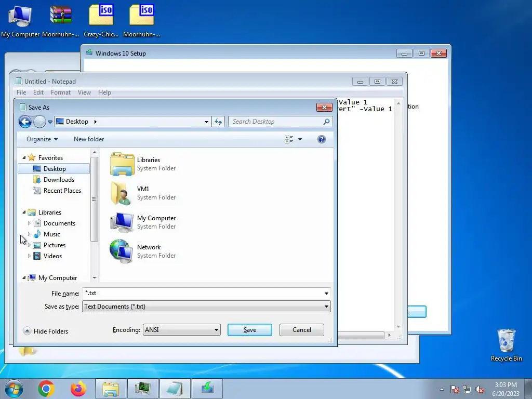Expand the Music library node
Screen dimensions: 532x399
[29, 234]
